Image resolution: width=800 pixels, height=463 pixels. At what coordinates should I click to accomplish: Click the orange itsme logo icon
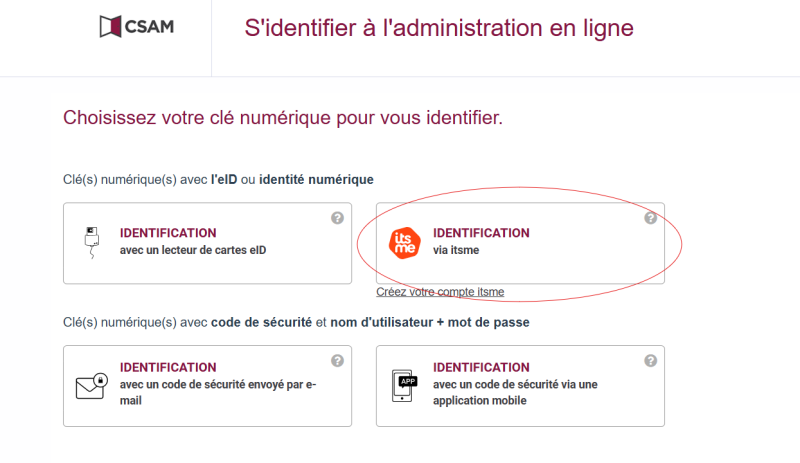(405, 243)
